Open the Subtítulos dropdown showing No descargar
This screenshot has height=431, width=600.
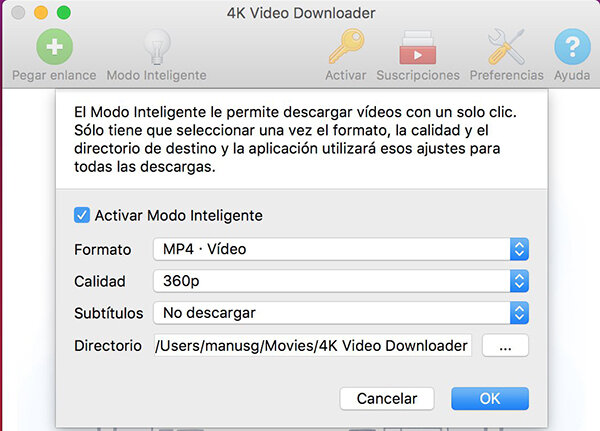click(341, 313)
